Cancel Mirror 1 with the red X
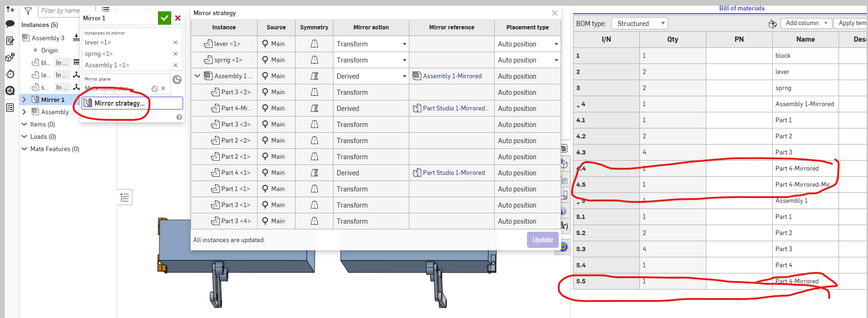Image resolution: width=868 pixels, height=318 pixels. (x=178, y=18)
